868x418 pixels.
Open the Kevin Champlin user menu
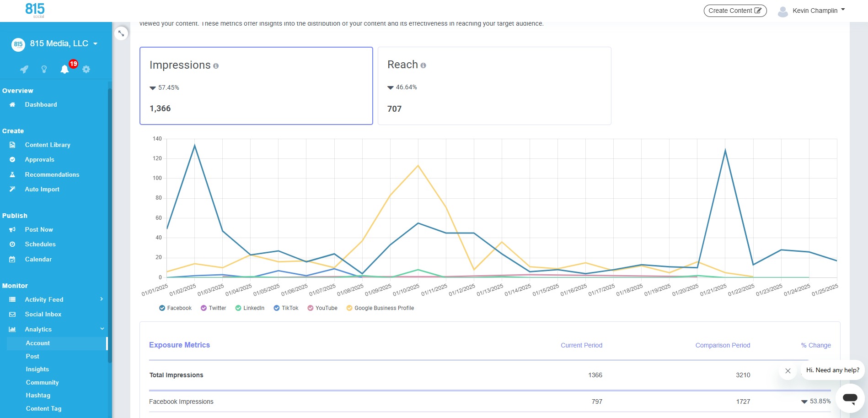(x=819, y=11)
